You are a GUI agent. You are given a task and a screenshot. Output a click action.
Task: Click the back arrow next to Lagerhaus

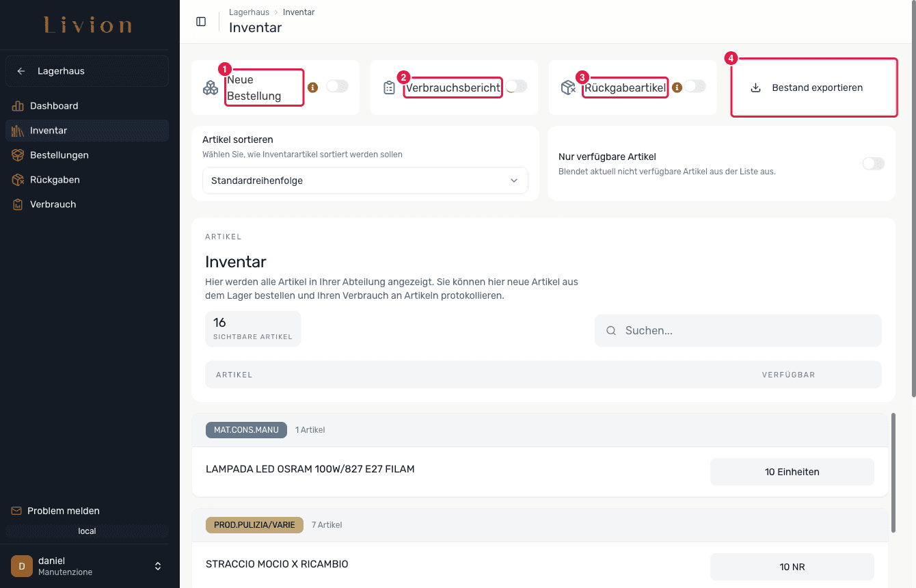[x=21, y=71]
